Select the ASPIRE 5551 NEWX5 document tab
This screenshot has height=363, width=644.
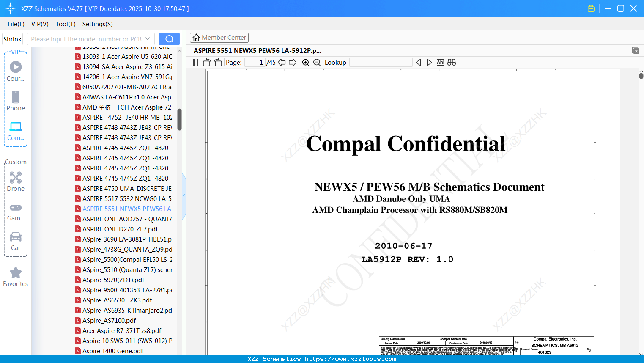(x=258, y=50)
